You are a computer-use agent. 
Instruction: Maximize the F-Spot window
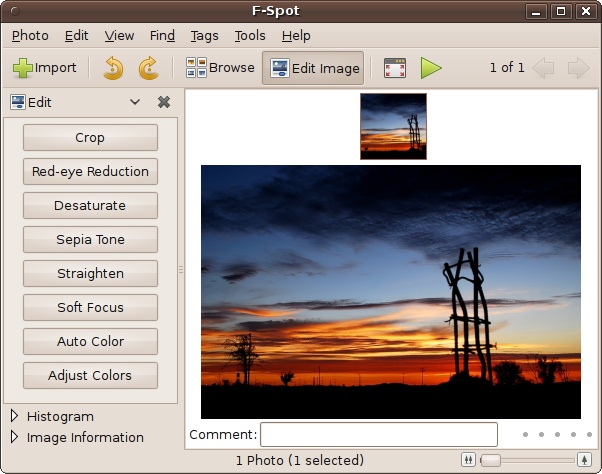pos(561,12)
